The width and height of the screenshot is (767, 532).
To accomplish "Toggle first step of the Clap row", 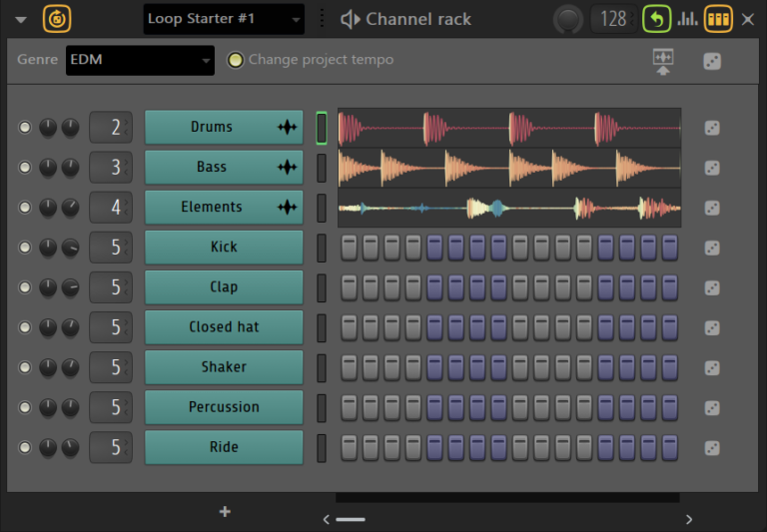I will click(349, 287).
